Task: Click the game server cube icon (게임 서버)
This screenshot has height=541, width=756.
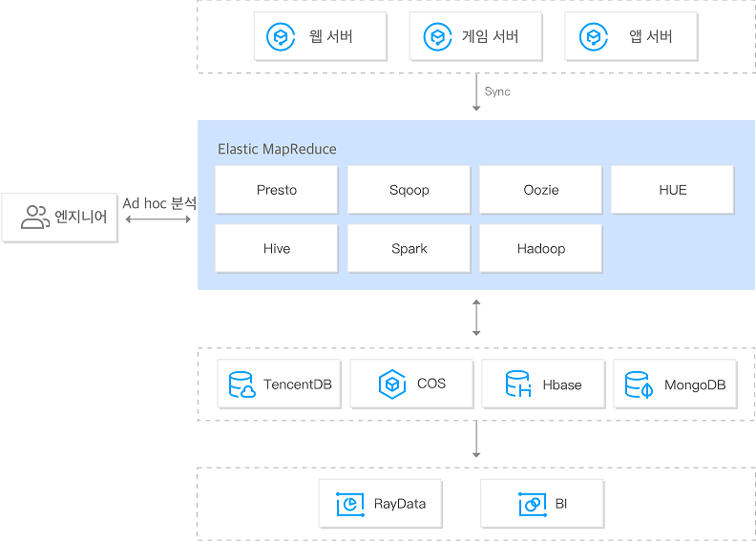Action: (x=437, y=36)
